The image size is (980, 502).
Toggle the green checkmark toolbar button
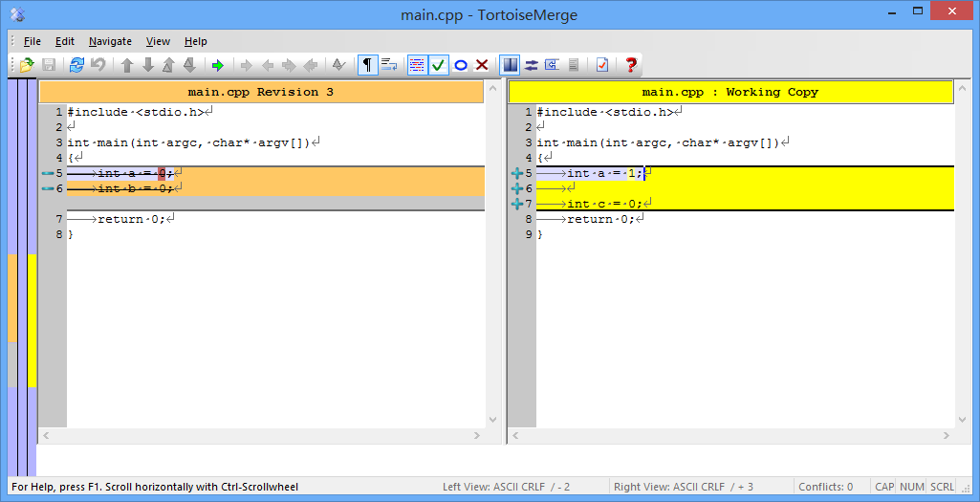[x=439, y=65]
